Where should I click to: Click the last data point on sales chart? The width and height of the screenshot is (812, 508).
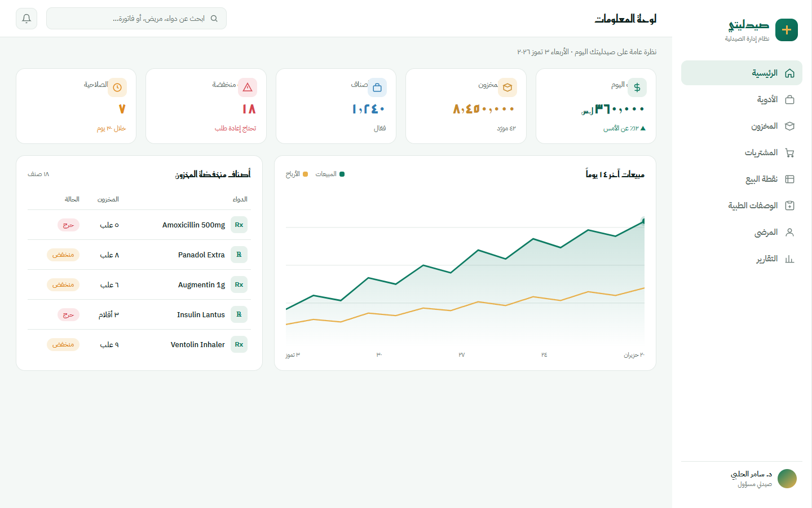click(x=644, y=221)
